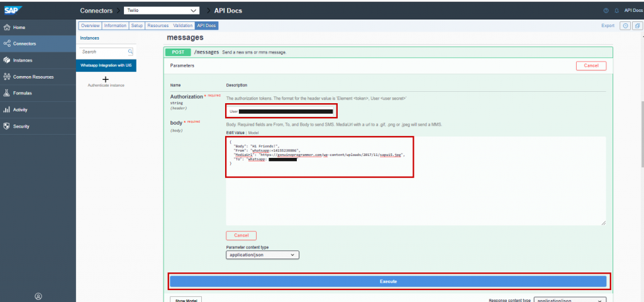Open the Parameter content type dropdown
644x302 pixels.
[262, 255]
